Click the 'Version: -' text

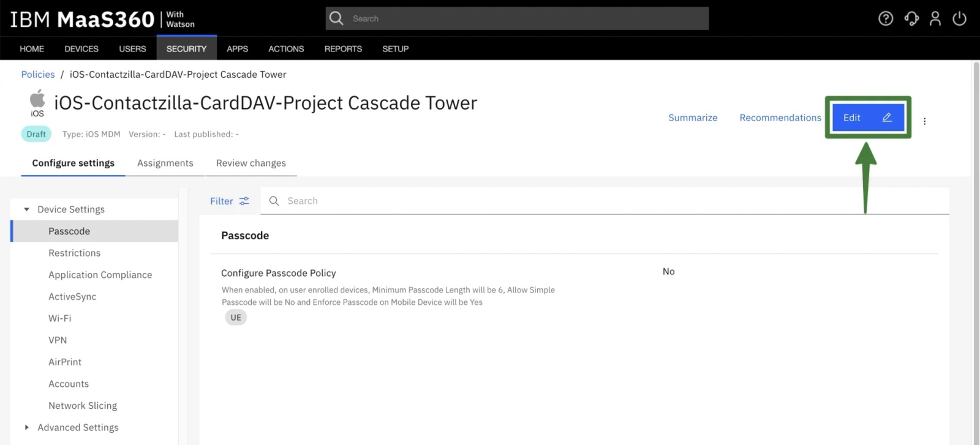tap(147, 134)
